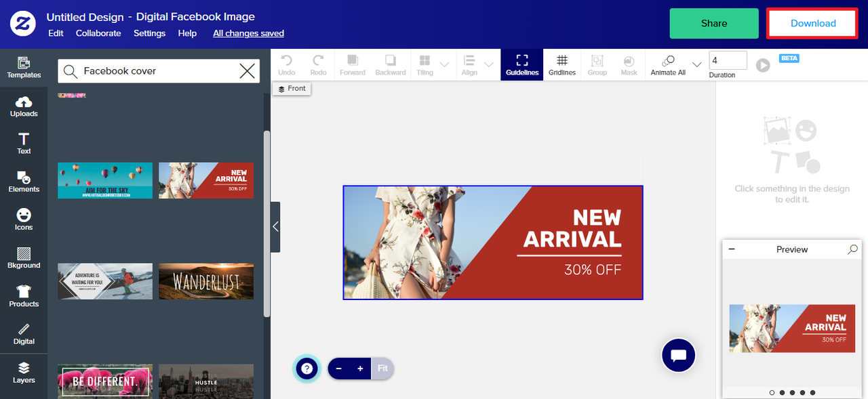This screenshot has height=399, width=868.
Task: Open the Bkground panel
Action: [24, 258]
